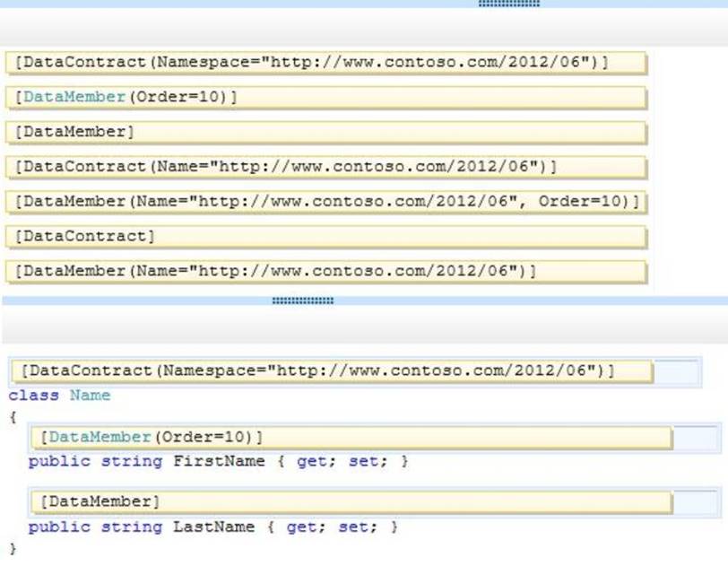Click the LastName property declaration line
728x566 pixels.
[x=212, y=527]
